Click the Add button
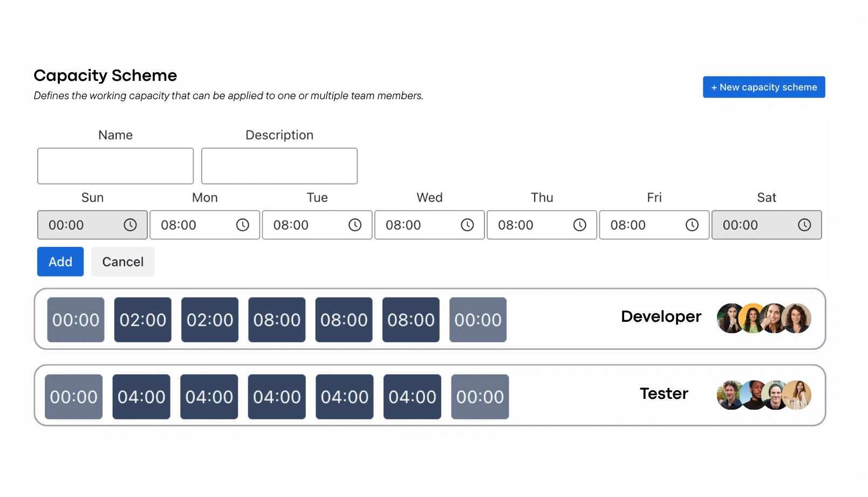The width and height of the screenshot is (868, 497). click(x=60, y=261)
